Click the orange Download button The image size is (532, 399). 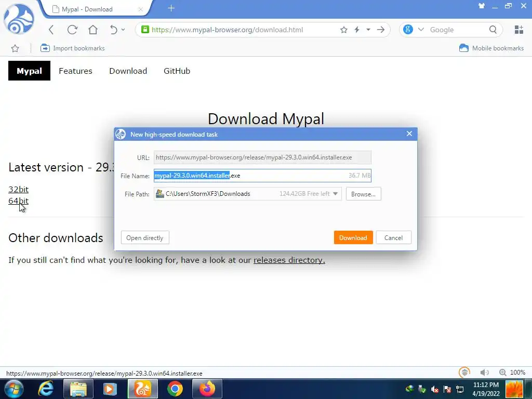click(x=353, y=238)
